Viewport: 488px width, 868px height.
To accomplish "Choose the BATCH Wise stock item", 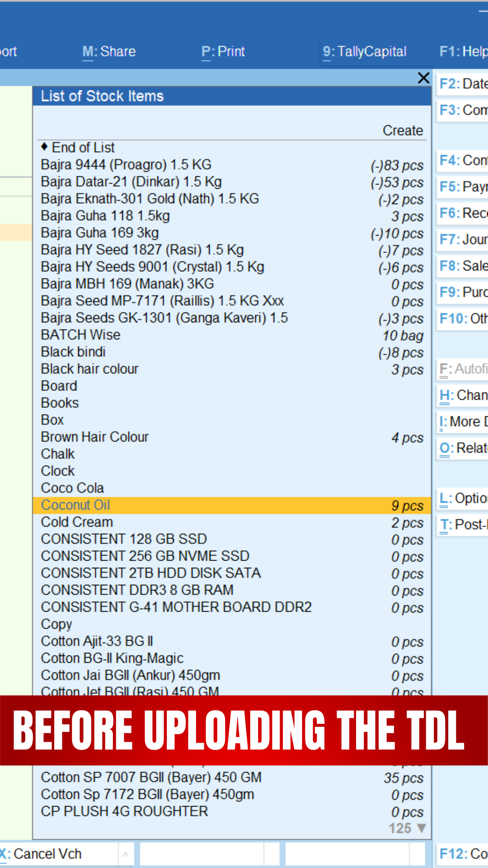I will 80,335.
